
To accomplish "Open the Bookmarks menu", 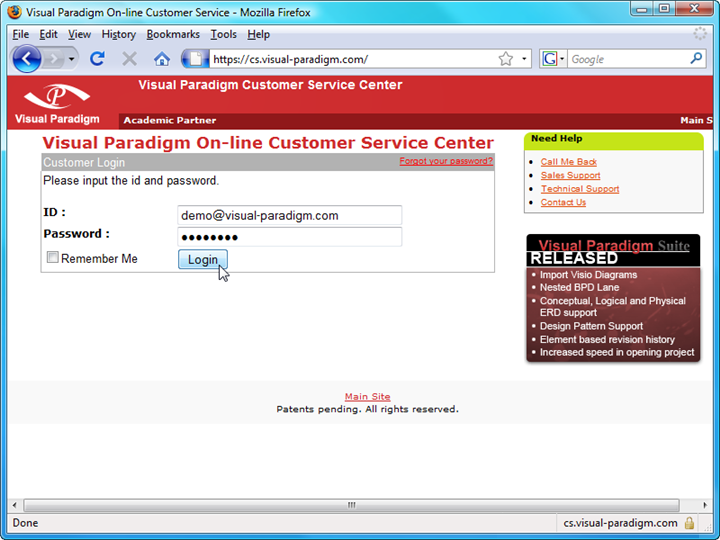I will tap(173, 34).
